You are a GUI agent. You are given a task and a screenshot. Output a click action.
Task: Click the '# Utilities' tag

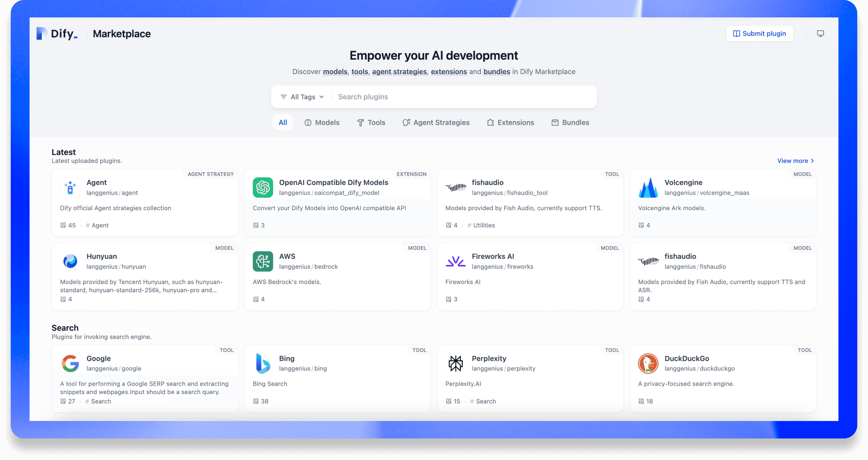click(x=481, y=225)
